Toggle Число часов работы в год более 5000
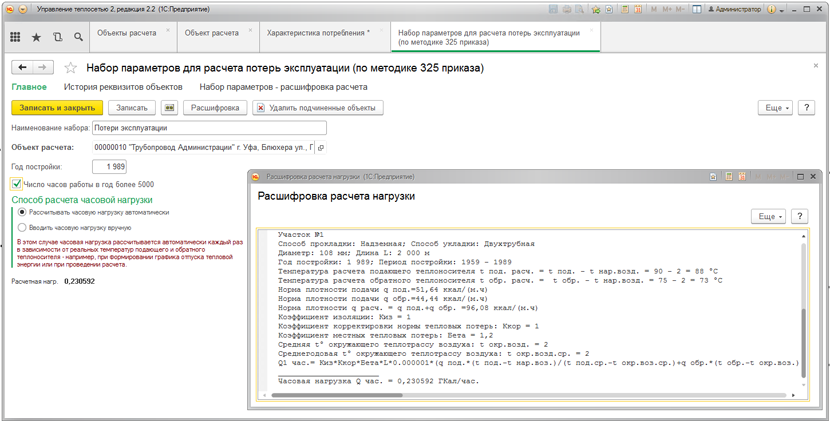This screenshot has height=421, width=830. pos(17,184)
